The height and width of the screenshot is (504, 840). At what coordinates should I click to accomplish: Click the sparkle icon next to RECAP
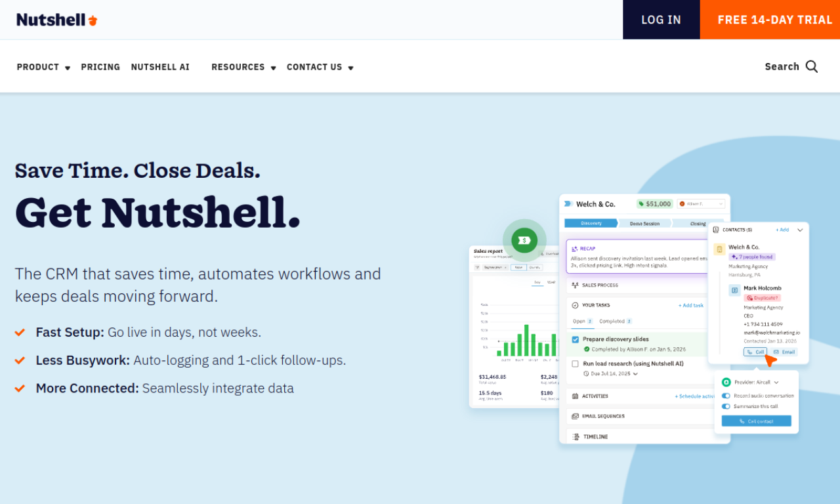tap(575, 249)
